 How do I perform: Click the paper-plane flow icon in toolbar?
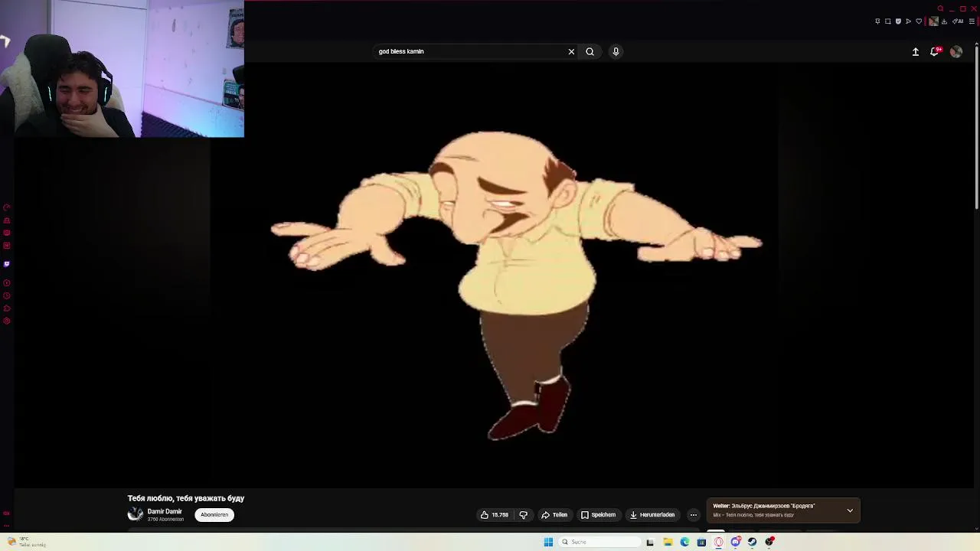pos(909,21)
